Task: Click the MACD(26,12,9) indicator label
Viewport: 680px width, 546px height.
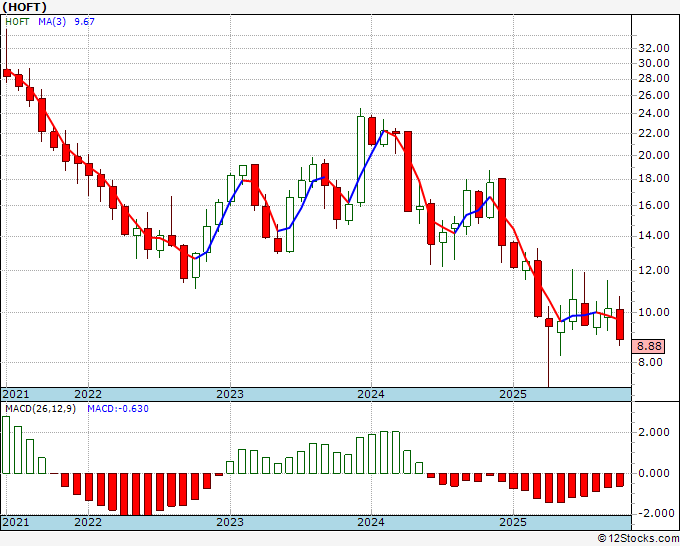Action: point(40,409)
